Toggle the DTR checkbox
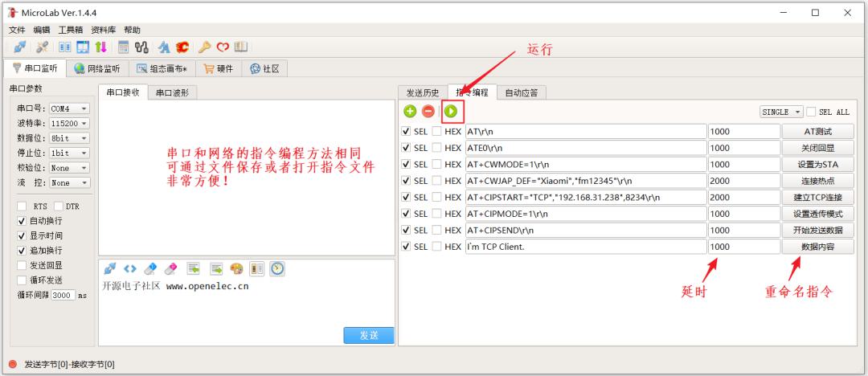 coord(58,206)
